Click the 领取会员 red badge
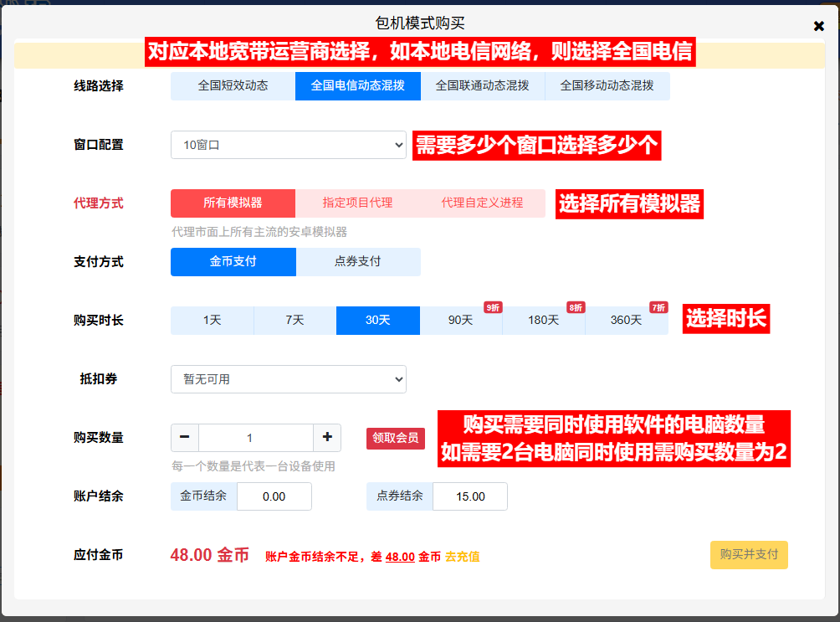The width and height of the screenshot is (840, 622). click(x=395, y=438)
